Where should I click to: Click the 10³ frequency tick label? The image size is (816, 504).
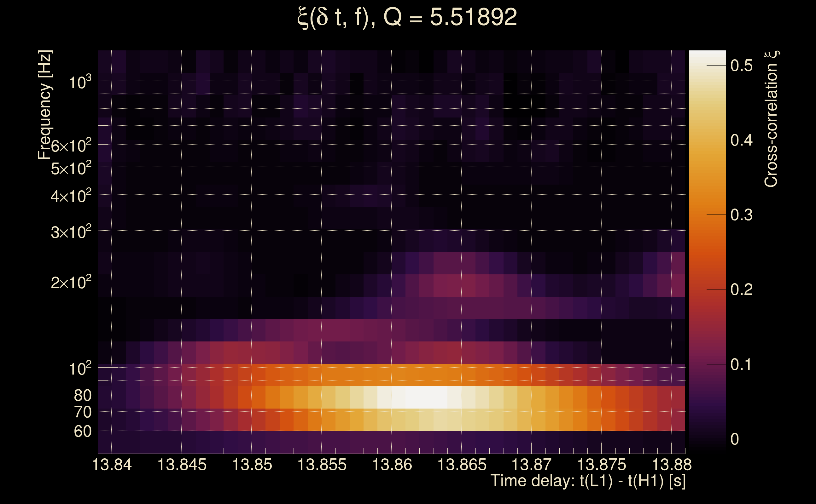80,82
